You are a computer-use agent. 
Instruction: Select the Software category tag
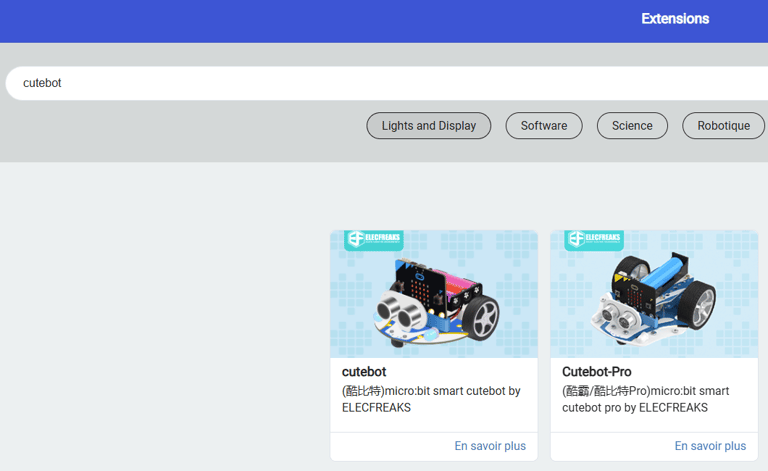tap(544, 126)
